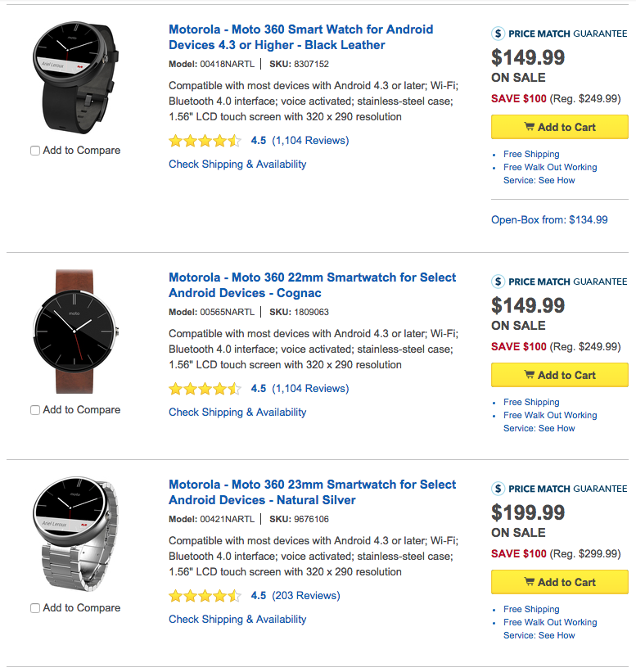Image resolution: width=636 pixels, height=672 pixels.
Task: Click Check Shipping & Availability under the Cognac listing
Action: pos(237,412)
